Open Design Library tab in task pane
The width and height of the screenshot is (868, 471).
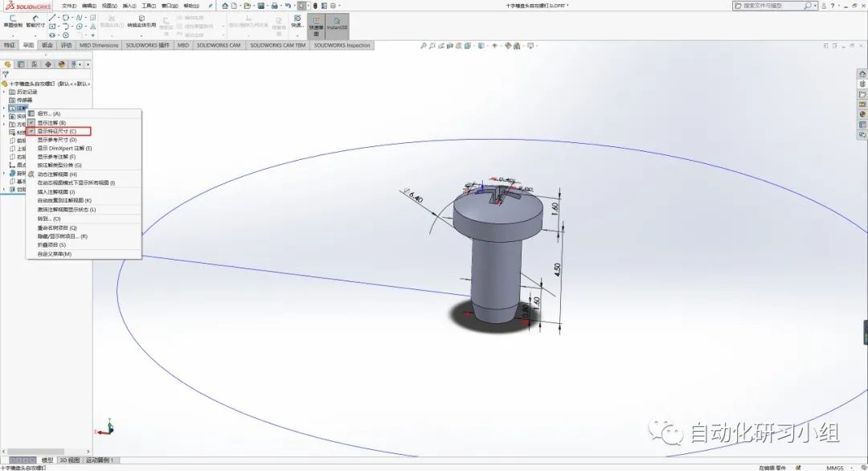[x=862, y=84]
